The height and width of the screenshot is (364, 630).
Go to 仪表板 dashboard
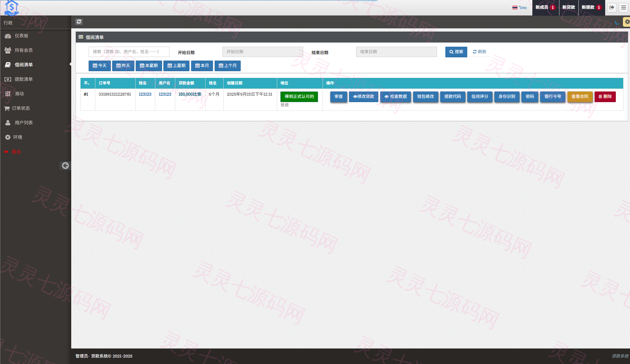click(x=35, y=36)
